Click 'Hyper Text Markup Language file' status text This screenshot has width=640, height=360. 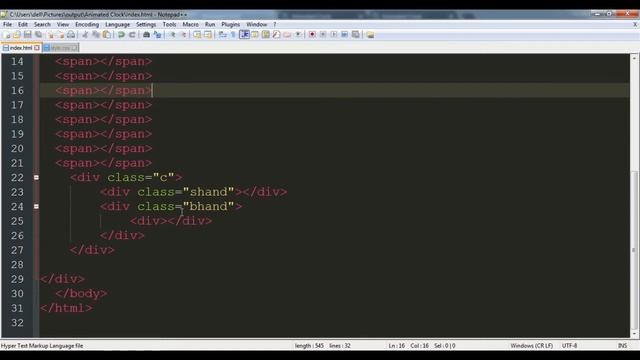click(42, 346)
